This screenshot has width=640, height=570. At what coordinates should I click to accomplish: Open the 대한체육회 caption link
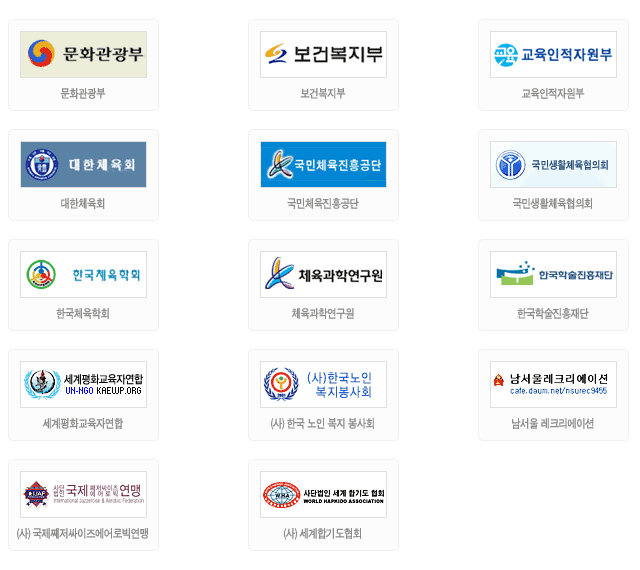(83, 203)
